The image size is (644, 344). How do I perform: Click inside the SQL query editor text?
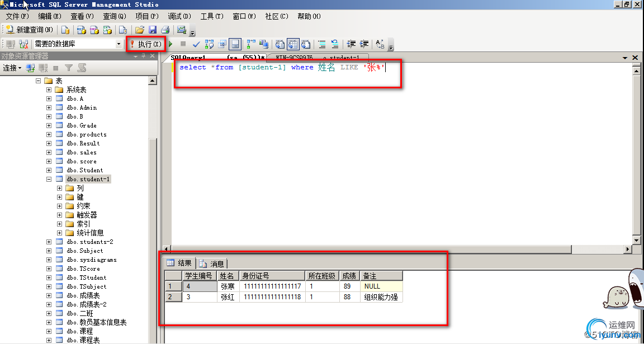coord(282,67)
